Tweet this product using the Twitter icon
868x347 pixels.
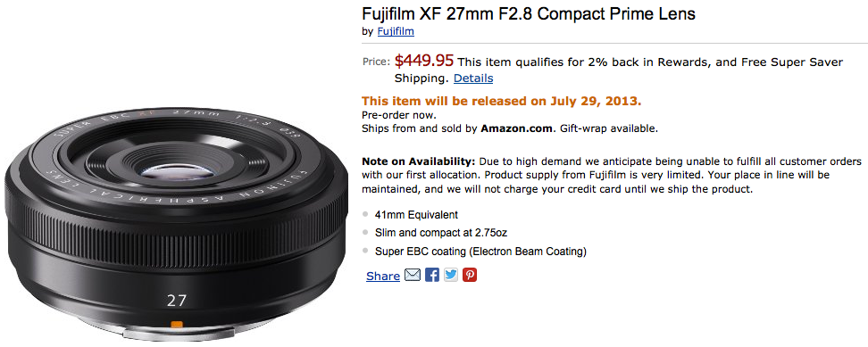point(451,275)
